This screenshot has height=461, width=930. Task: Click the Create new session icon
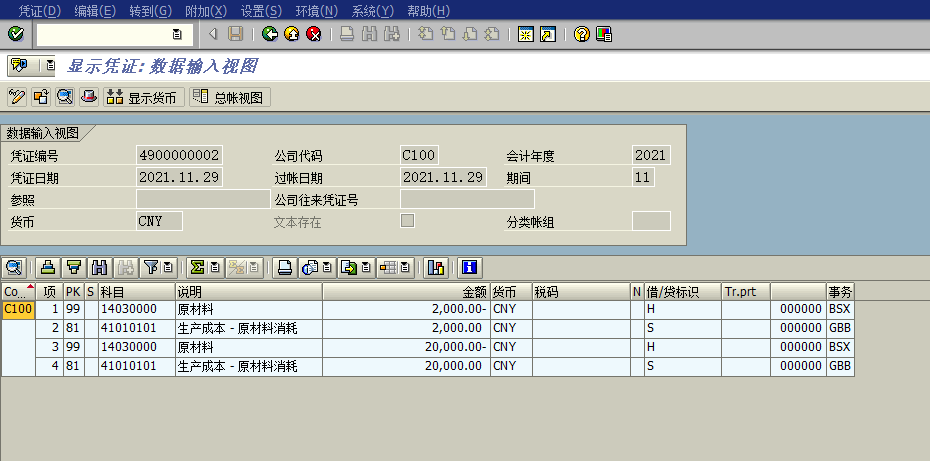tap(525, 34)
